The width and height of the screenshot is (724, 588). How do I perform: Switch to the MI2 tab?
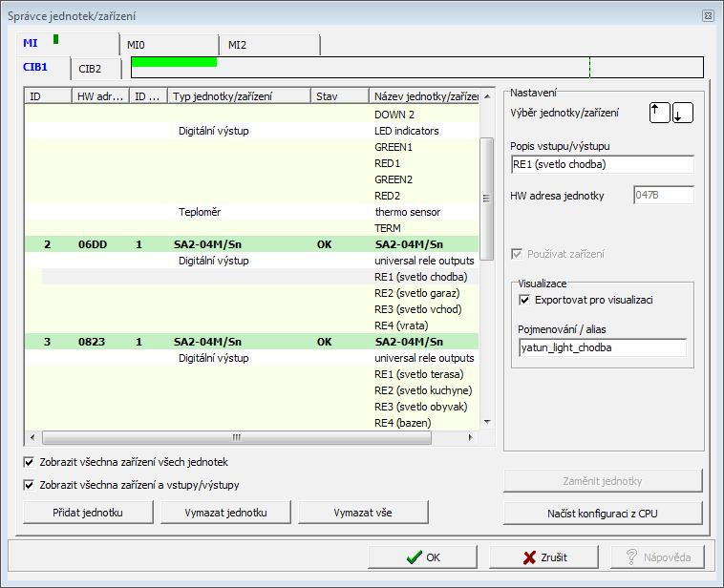tap(269, 45)
